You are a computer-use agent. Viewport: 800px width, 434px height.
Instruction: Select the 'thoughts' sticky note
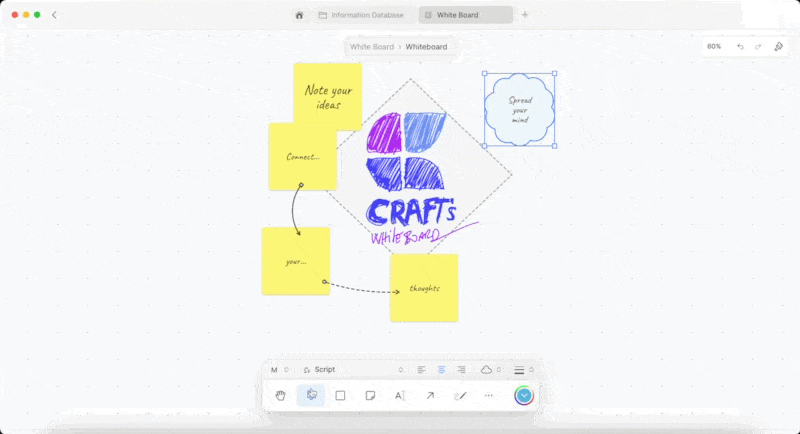(x=424, y=288)
